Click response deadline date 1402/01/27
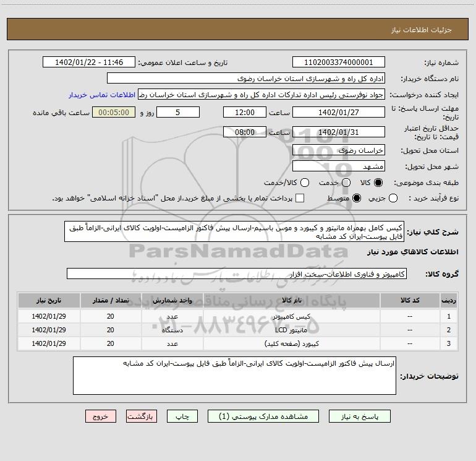Screen dimensions: 476x461 [x=339, y=112]
